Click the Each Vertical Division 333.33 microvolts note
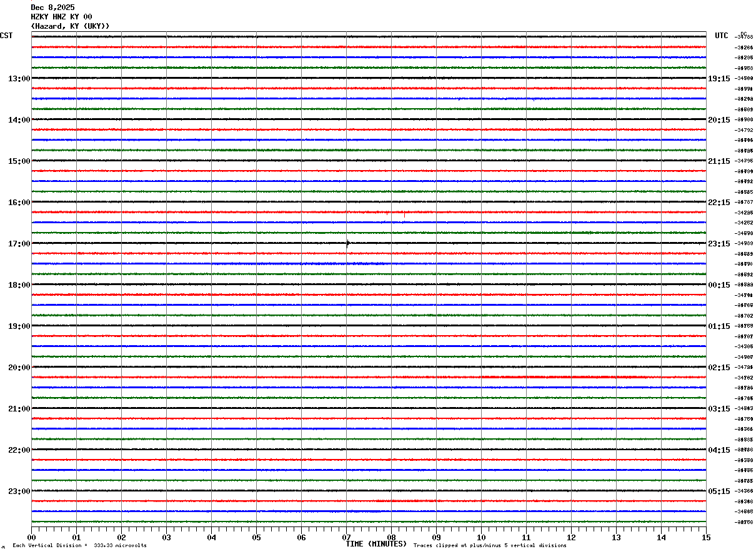Image resolution: width=756 pixels, height=554 pixels. click(79, 546)
